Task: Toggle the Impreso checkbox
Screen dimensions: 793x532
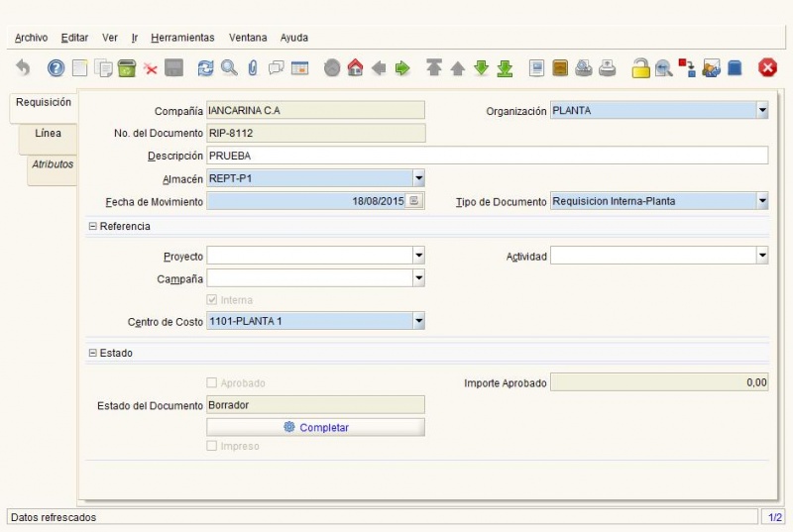Action: click(x=212, y=446)
